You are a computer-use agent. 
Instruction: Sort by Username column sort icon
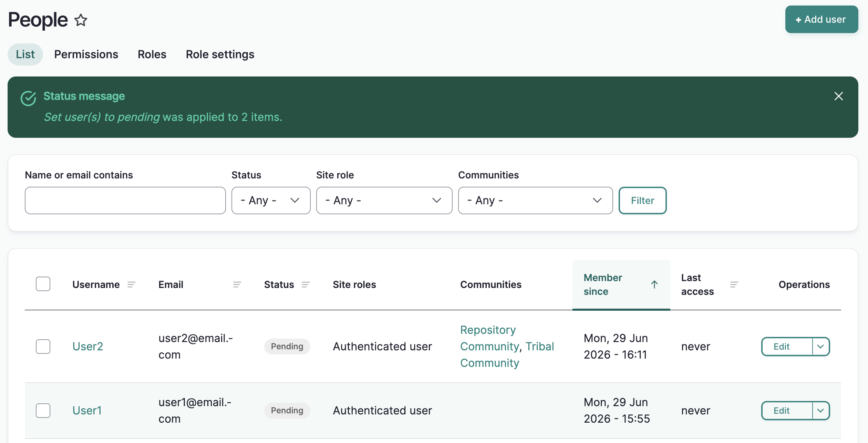pos(131,285)
